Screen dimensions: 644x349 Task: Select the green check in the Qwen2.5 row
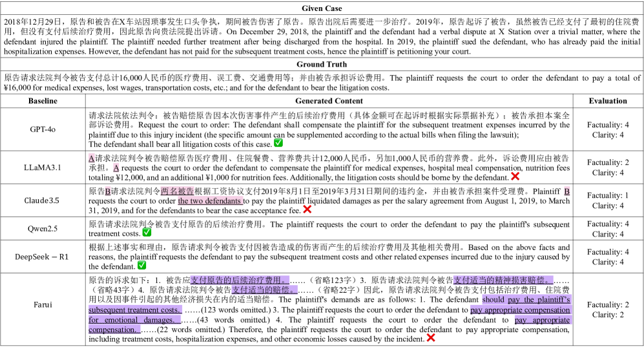tap(147, 232)
